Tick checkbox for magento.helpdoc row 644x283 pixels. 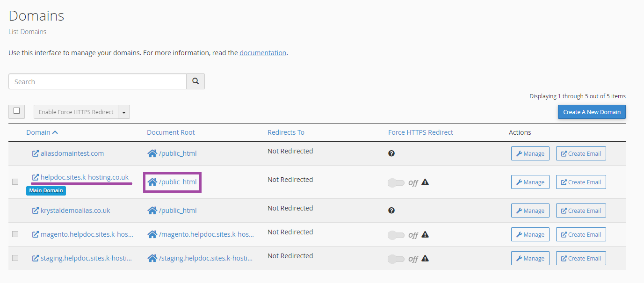click(15, 234)
